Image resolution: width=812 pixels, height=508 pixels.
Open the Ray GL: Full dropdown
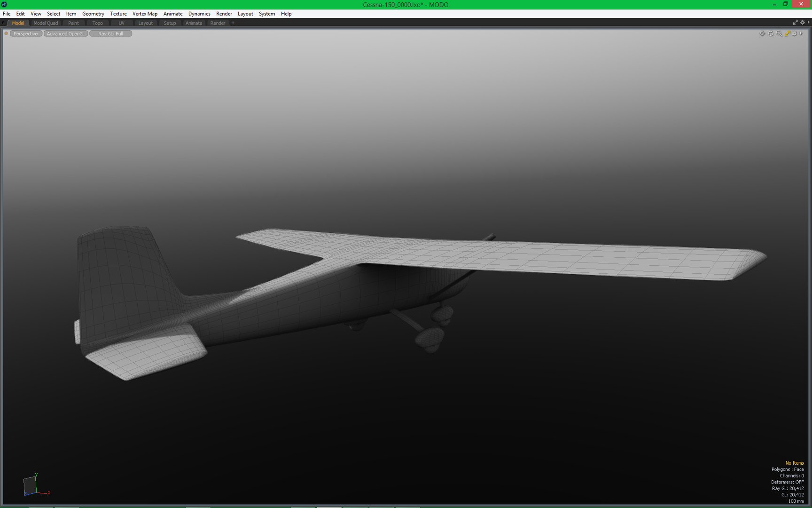pyautogui.click(x=110, y=33)
